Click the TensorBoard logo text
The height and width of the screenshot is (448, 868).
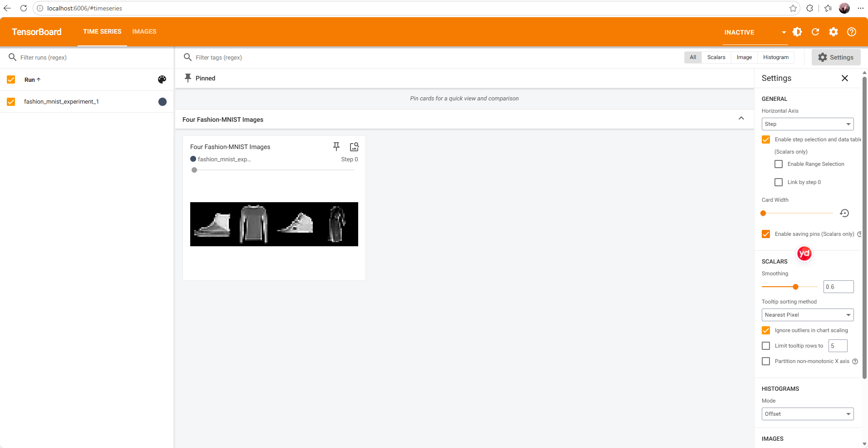point(36,32)
